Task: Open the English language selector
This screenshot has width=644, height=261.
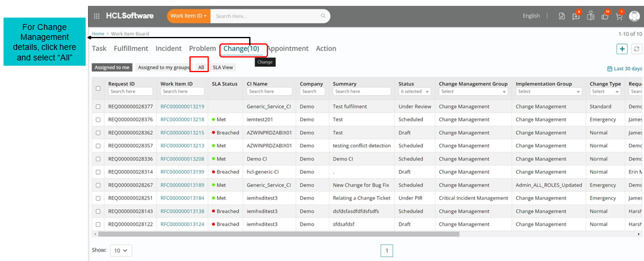Action: 531,16
